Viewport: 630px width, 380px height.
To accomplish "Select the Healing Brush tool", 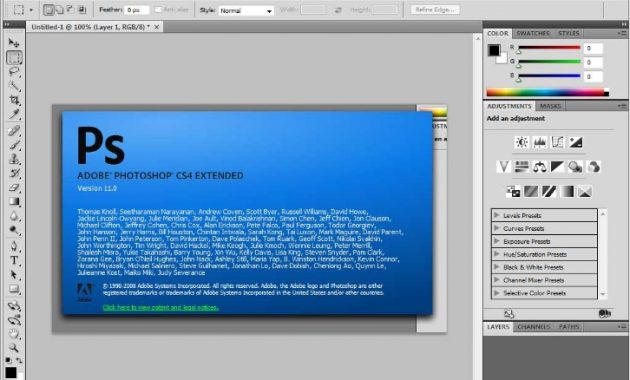I will pyautogui.click(x=14, y=131).
